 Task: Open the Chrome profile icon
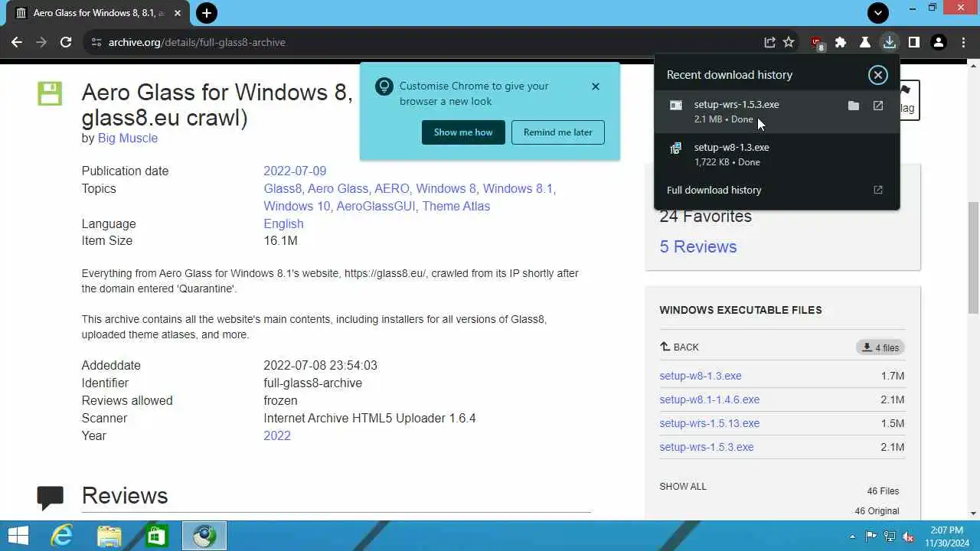[x=938, y=42]
